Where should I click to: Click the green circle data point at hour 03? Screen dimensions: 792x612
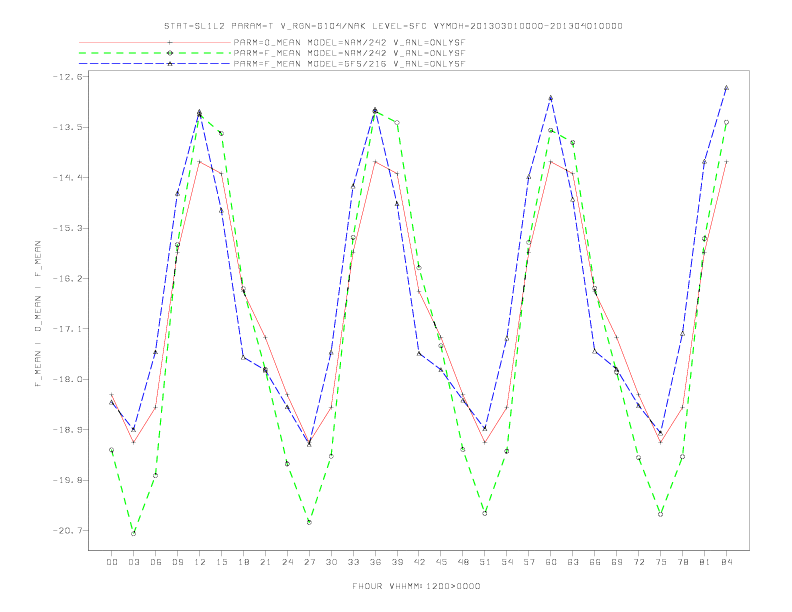click(x=133, y=533)
